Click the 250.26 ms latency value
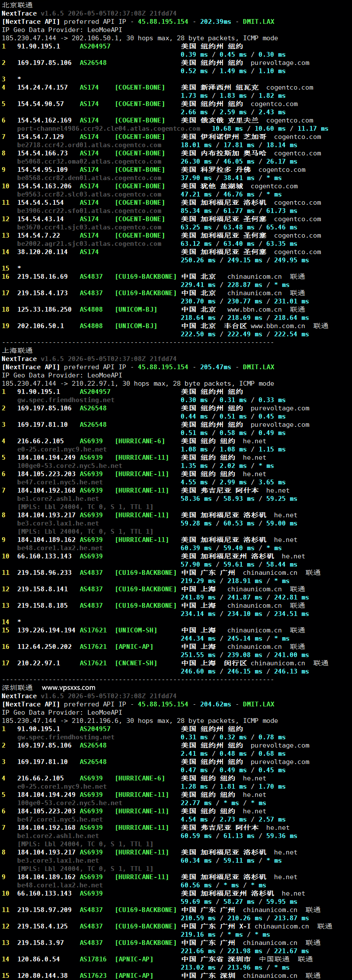352x980 pixels. 198,260
